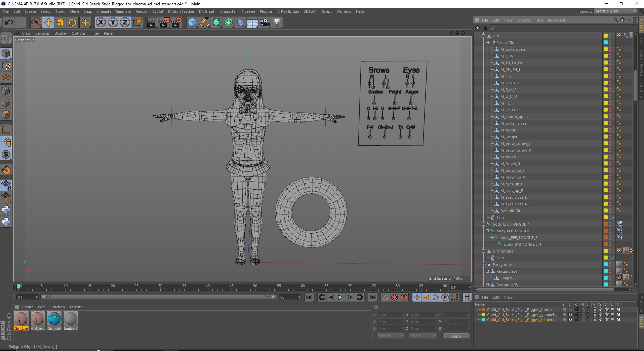Toggle Autokeying button
The image size is (644, 351).
coord(395,297)
